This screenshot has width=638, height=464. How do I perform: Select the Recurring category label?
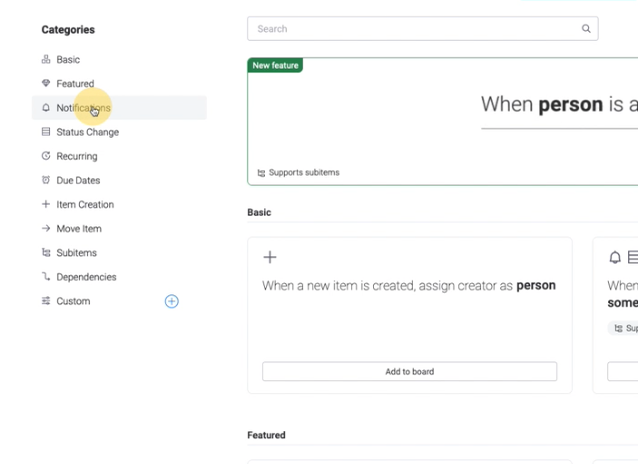point(77,156)
